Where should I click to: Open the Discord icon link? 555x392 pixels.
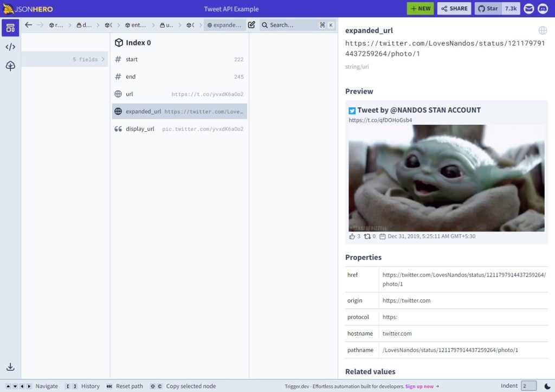[x=543, y=9]
